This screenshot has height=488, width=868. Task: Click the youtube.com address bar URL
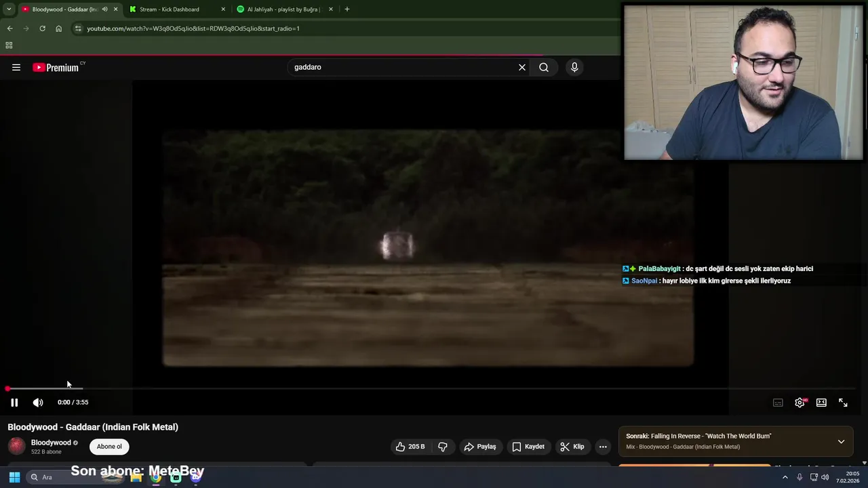[x=193, y=28]
